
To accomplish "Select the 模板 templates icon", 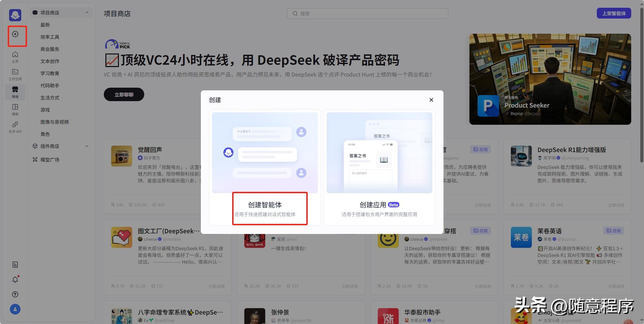I will (15, 109).
